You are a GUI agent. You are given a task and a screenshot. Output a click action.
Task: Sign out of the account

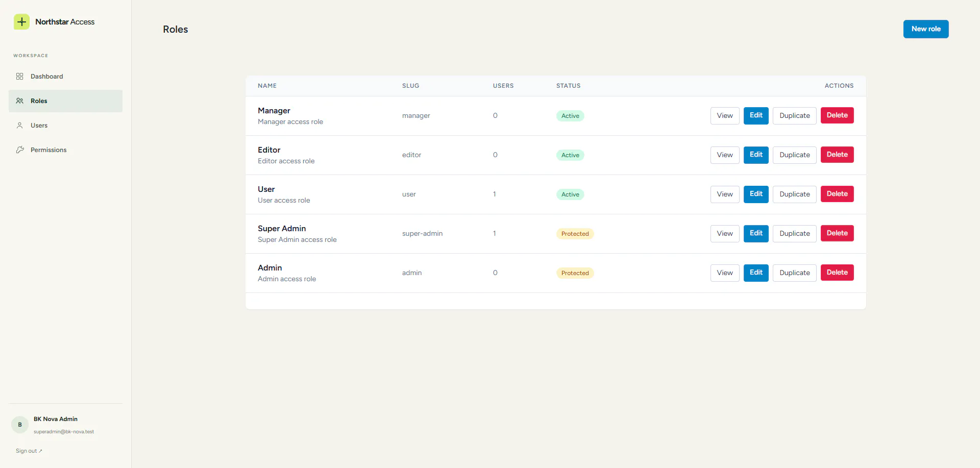(x=29, y=451)
